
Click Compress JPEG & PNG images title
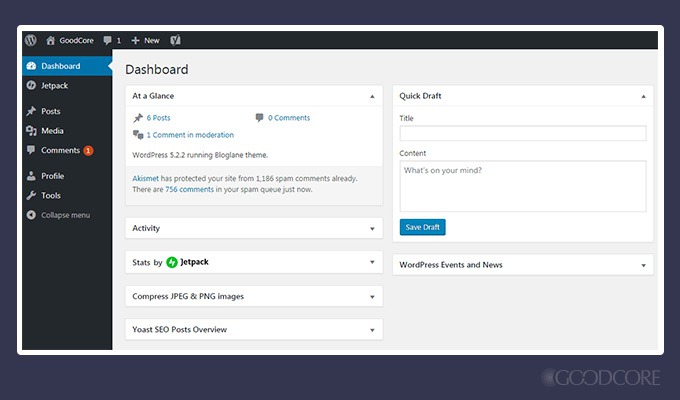188,296
